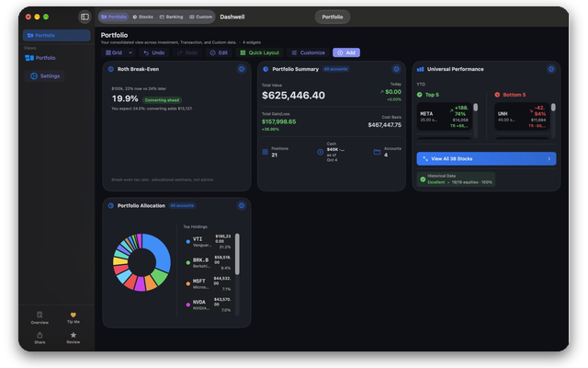
Task: Click the Historical Data checkmark icon
Action: (x=423, y=179)
